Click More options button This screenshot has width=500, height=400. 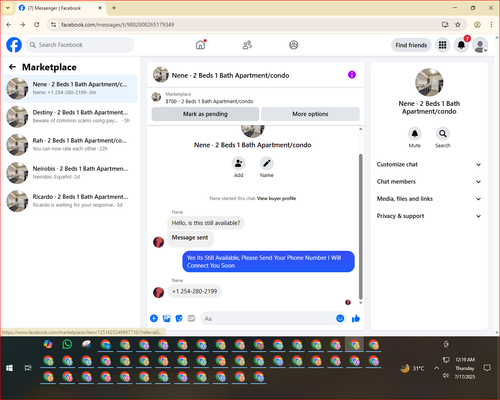(310, 114)
